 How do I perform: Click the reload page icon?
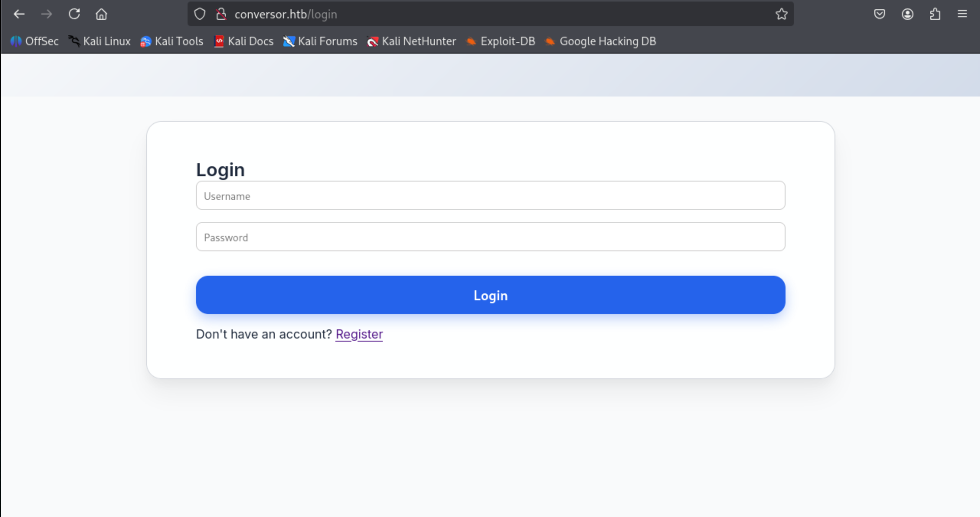click(x=75, y=14)
